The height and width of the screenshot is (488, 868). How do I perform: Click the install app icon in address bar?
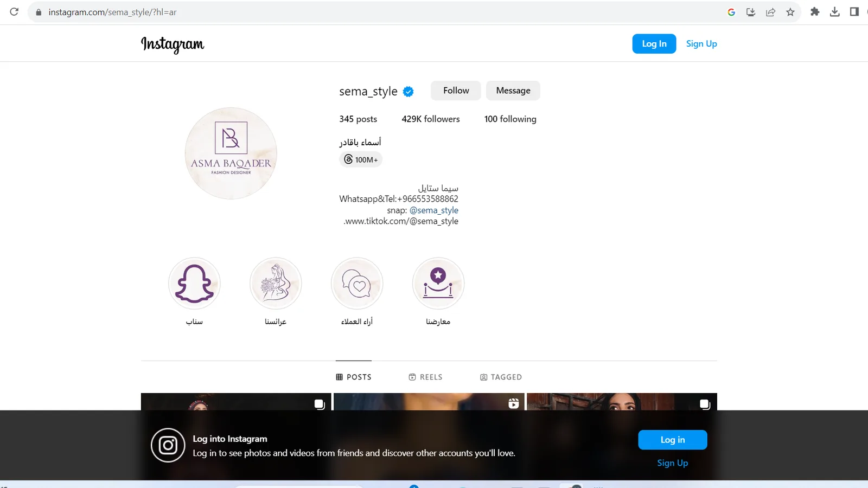click(x=751, y=12)
